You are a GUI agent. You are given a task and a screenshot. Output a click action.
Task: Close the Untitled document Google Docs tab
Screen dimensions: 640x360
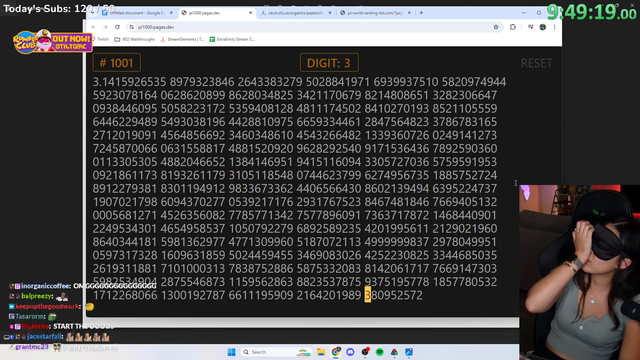(x=171, y=13)
